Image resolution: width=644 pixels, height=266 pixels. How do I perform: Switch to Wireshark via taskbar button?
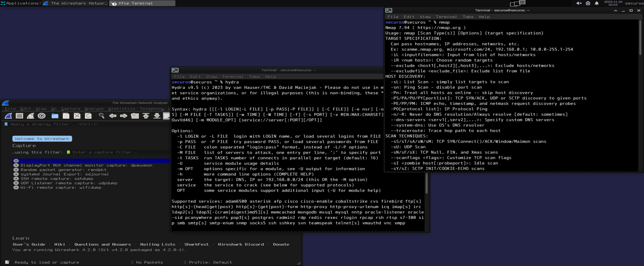pyautogui.click(x=75, y=3)
